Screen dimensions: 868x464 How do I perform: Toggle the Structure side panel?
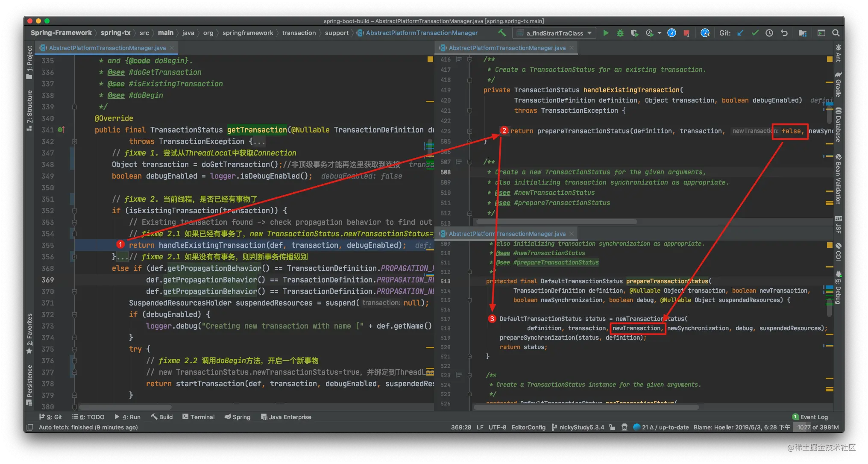29,110
